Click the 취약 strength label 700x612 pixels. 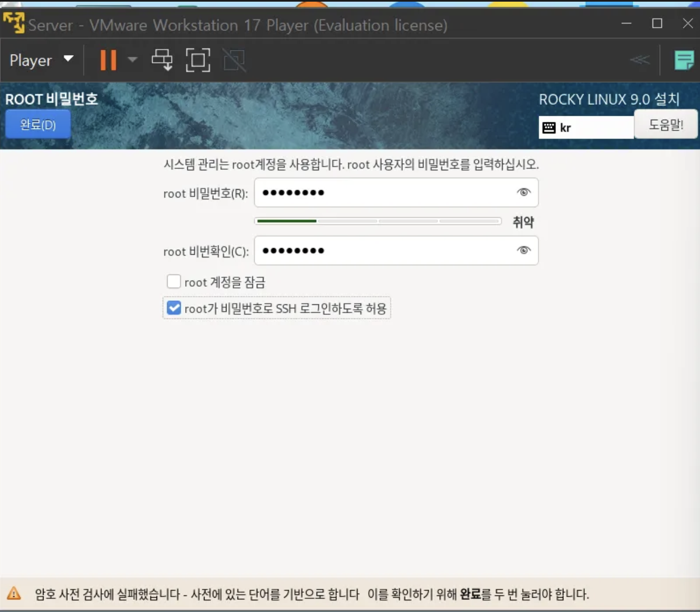tap(523, 222)
